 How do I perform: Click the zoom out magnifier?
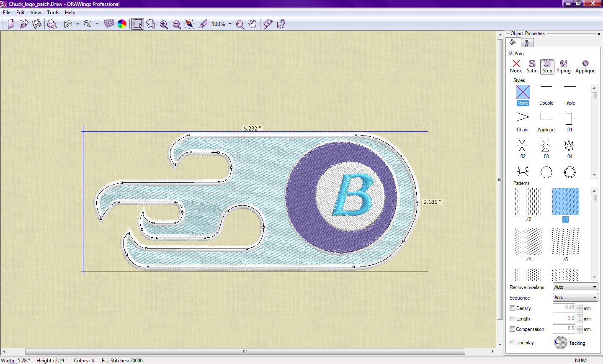[177, 24]
